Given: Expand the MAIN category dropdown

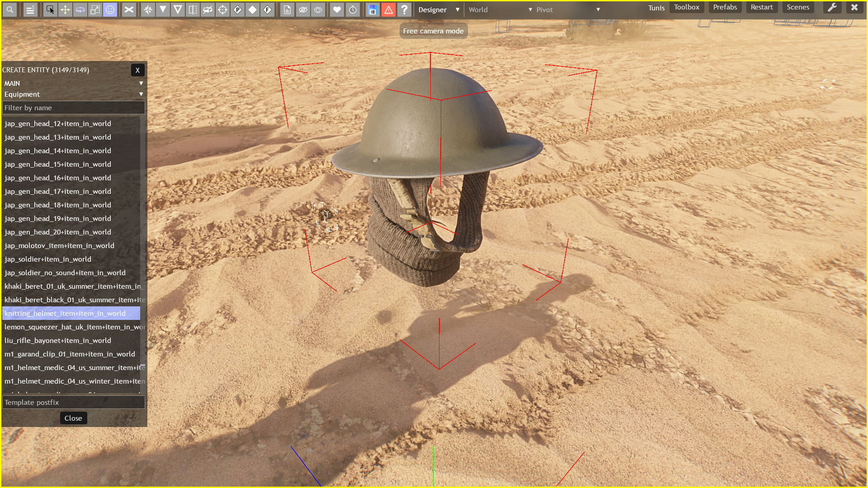Looking at the screenshot, I should pos(73,83).
